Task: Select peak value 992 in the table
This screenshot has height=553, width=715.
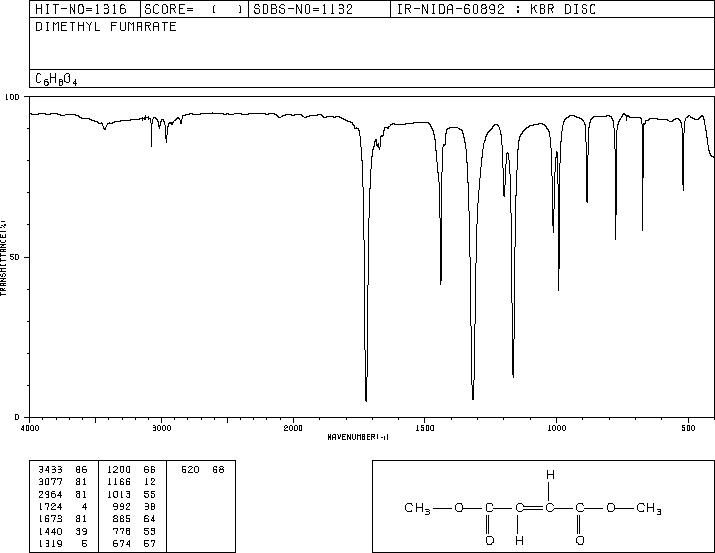Action: coord(122,506)
